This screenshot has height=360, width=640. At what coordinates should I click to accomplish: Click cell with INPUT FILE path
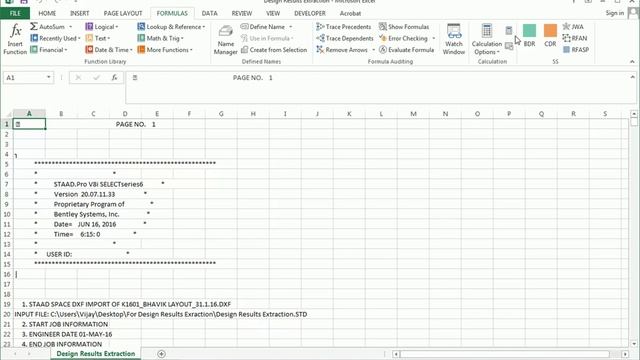[x=161, y=314]
